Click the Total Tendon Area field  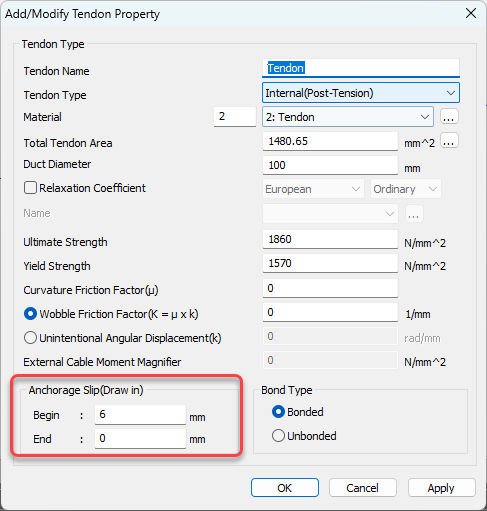tap(330, 141)
